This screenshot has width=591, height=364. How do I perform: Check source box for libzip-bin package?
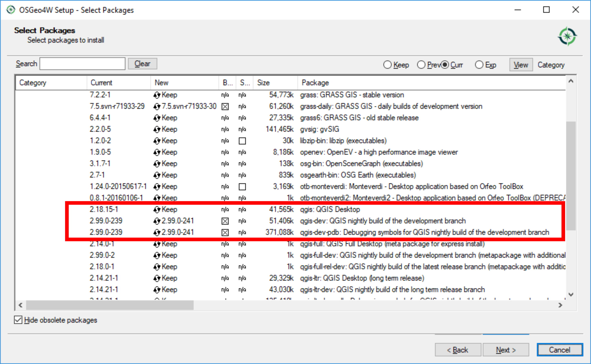click(x=242, y=141)
